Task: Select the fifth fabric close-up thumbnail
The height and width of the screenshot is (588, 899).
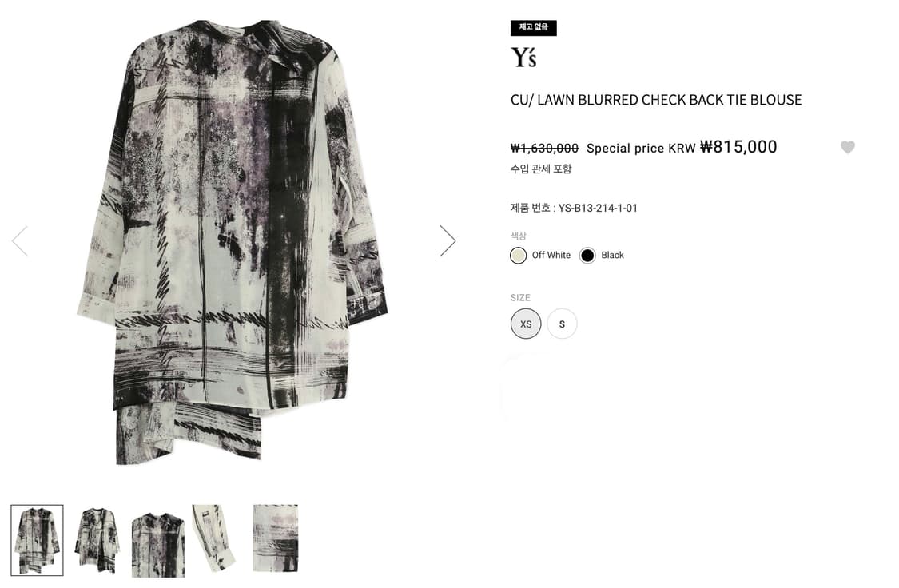Action: [x=275, y=538]
